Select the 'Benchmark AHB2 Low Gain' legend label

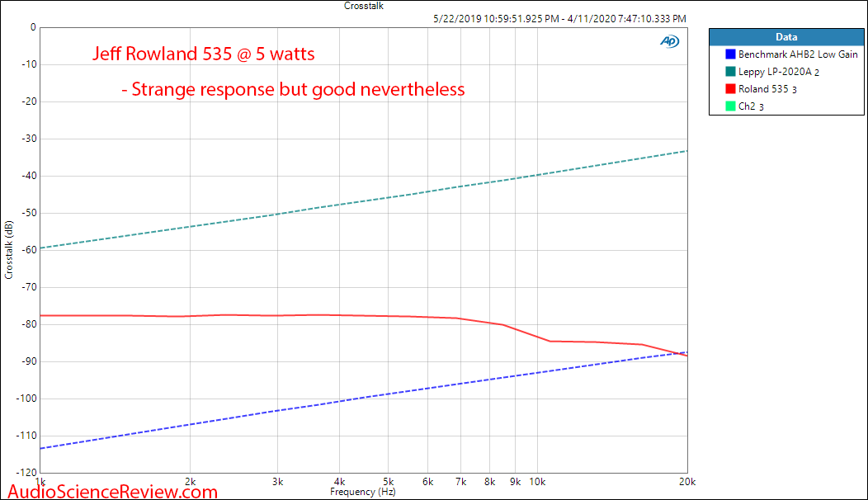[798, 54]
